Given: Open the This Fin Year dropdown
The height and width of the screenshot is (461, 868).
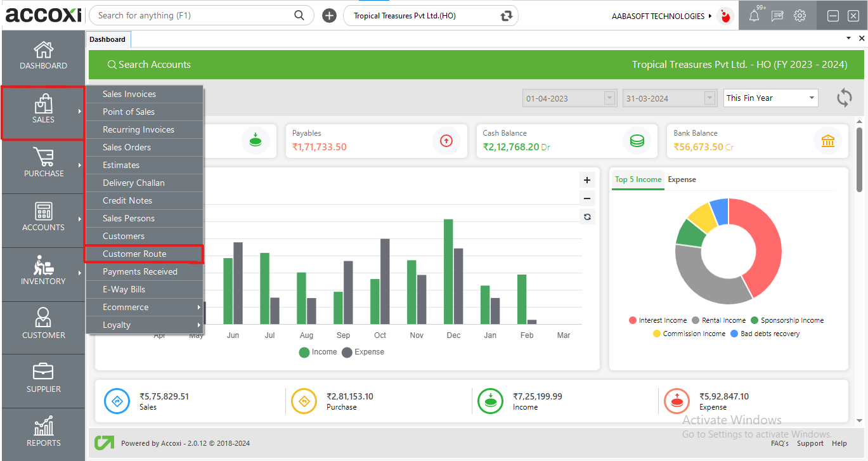Looking at the screenshot, I should click(x=770, y=98).
